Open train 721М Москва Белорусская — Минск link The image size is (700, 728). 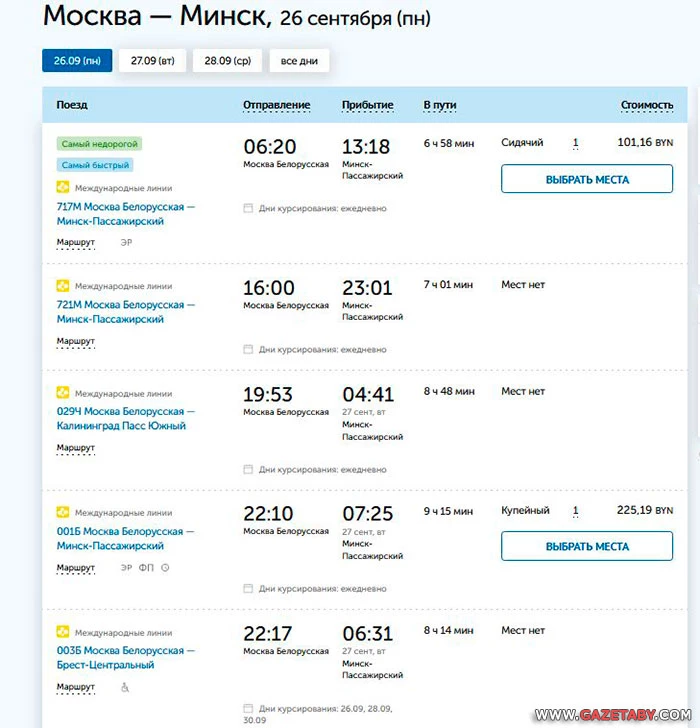[126, 312]
